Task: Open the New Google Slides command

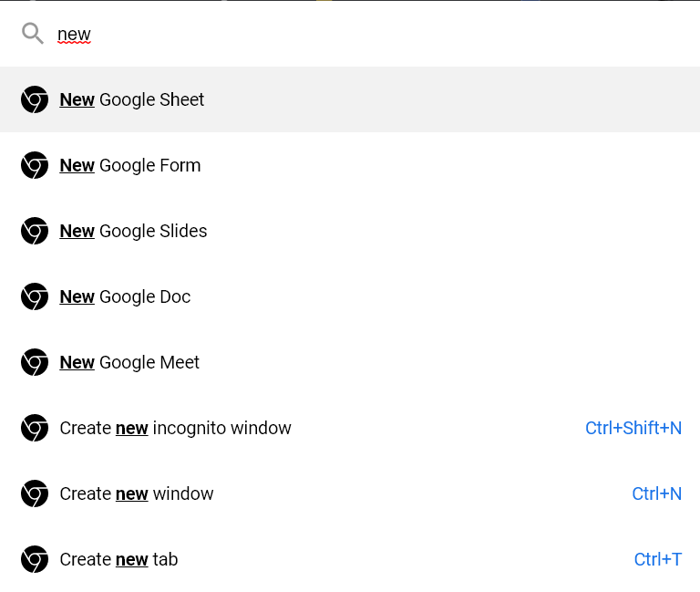Action: pos(350,231)
